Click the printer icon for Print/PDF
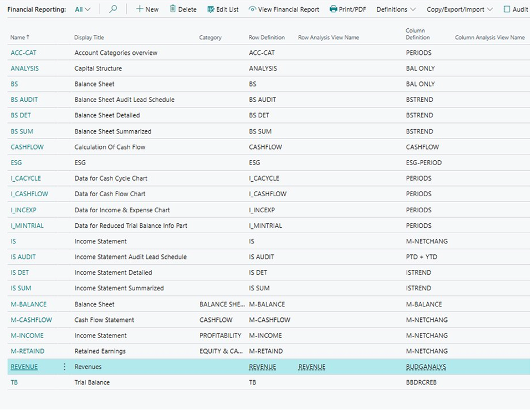Screen dimensions: 532x410 click(x=333, y=9)
